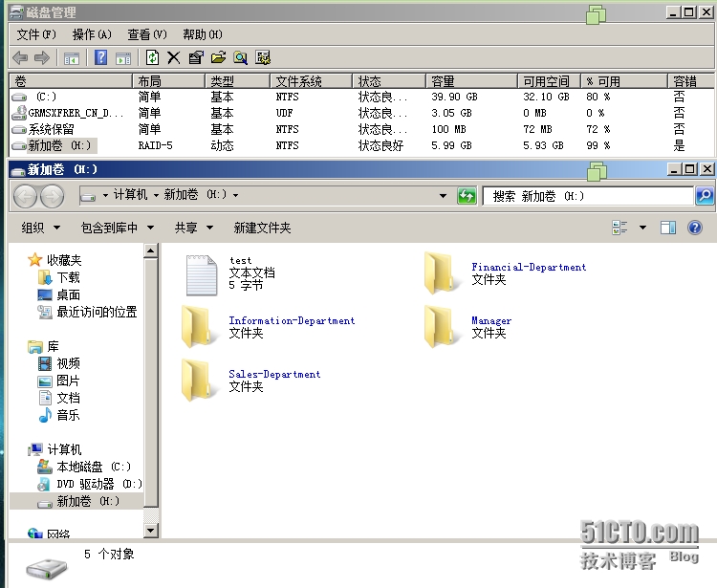The image size is (717, 588).
Task: Click the search magnifier icon in Explorer
Action: [704, 196]
